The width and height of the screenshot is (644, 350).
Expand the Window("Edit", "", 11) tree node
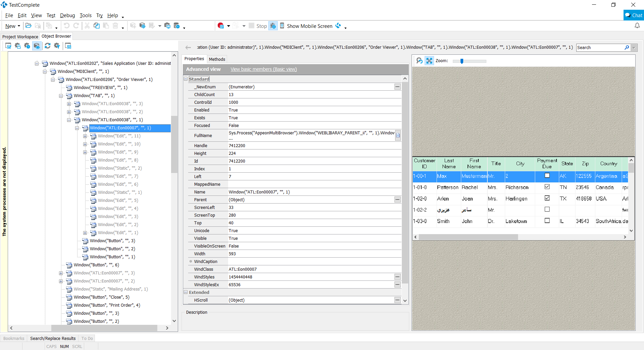pyautogui.click(x=85, y=136)
